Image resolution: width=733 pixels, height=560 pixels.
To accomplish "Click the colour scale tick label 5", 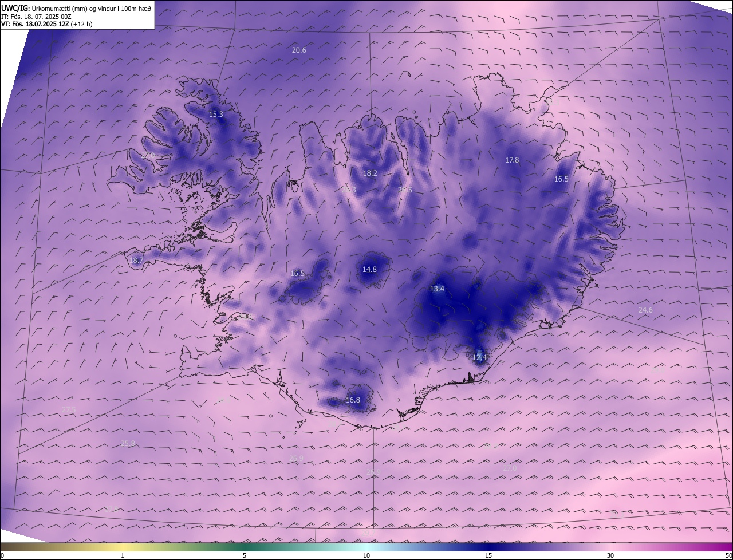I will 245,555.
